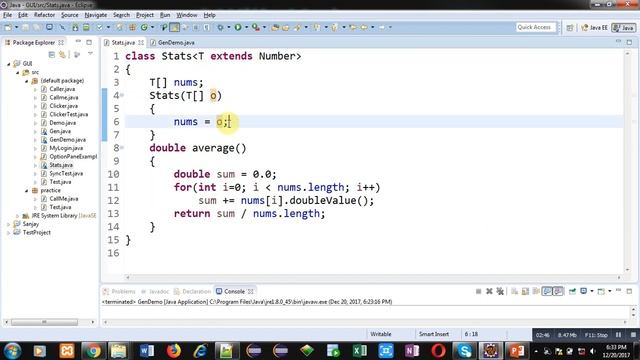Select Clicker.java in Package Explorer

pyautogui.click(x=63, y=106)
